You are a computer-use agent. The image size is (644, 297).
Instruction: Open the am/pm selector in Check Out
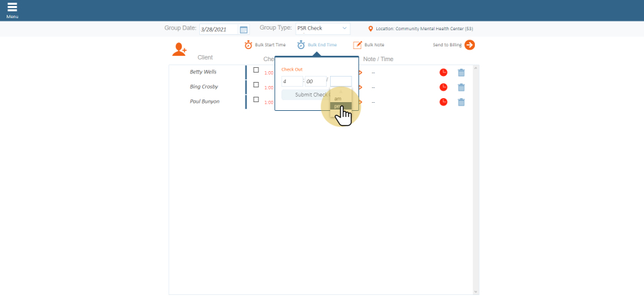click(x=341, y=81)
